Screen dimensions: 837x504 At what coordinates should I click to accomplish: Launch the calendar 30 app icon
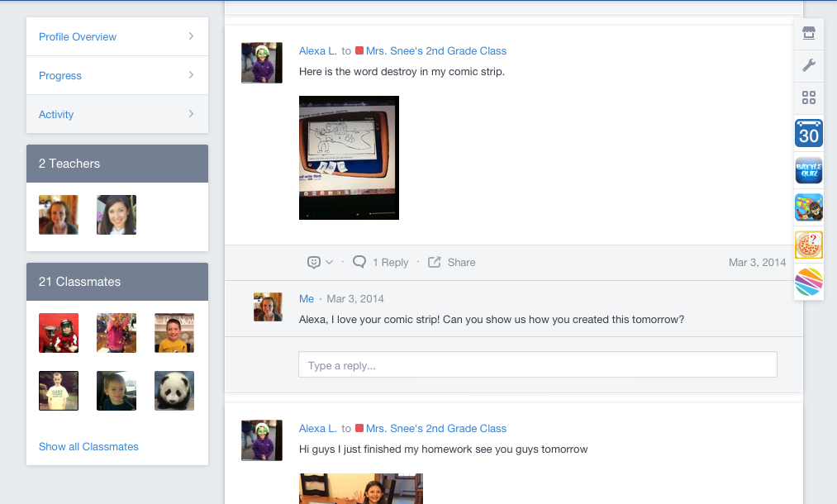coord(809,134)
